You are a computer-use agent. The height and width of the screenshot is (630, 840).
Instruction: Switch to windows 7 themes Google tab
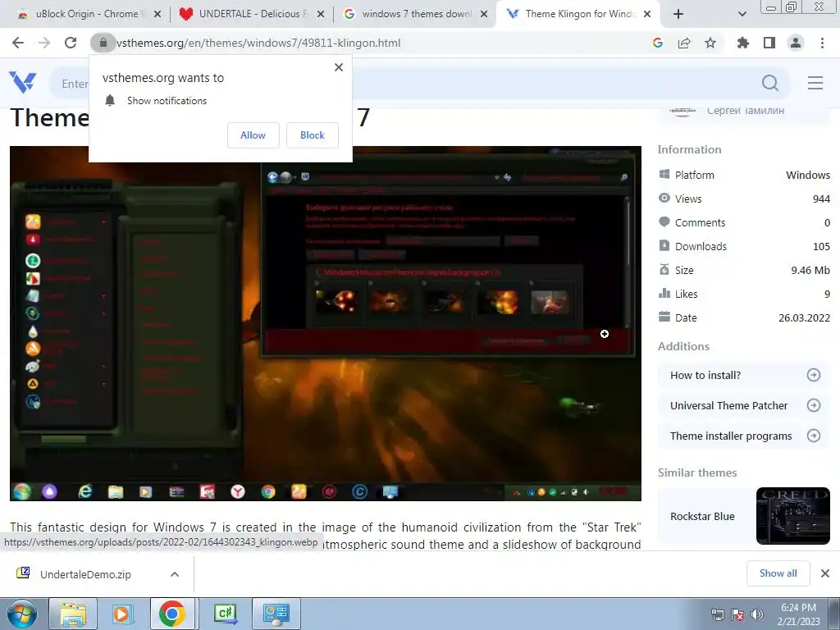coord(413,14)
